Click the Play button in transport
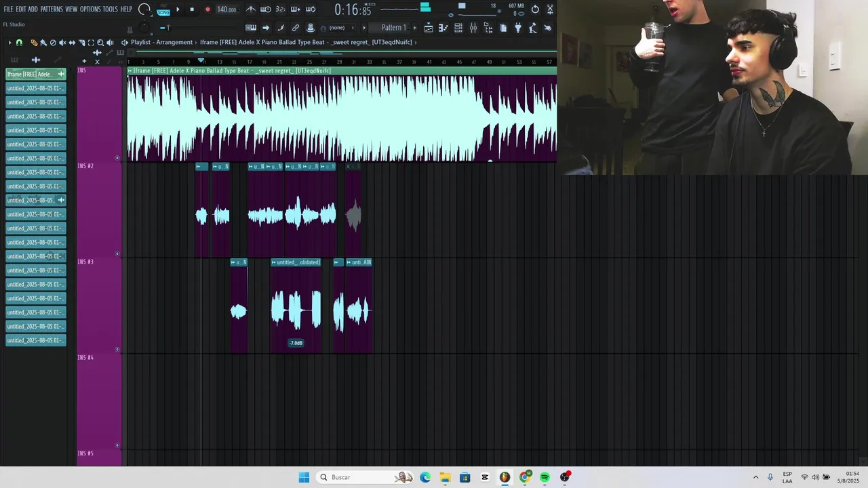The height and width of the screenshot is (488, 868). click(178, 9)
